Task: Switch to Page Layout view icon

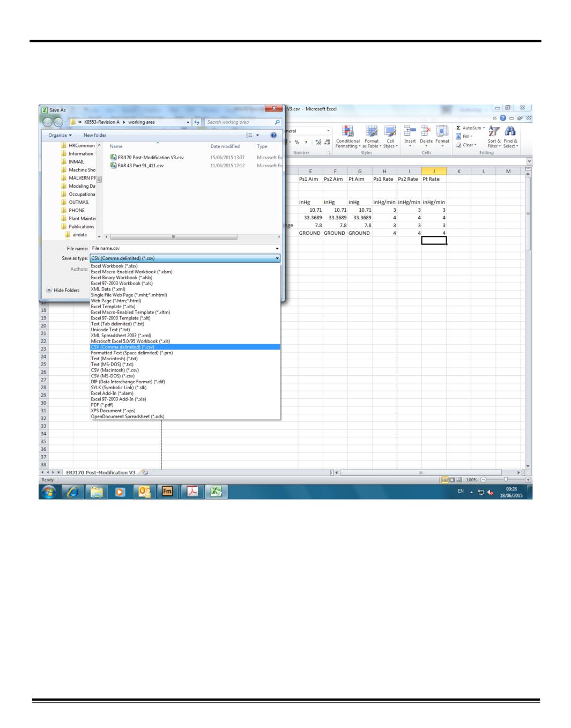Action: 451,480
